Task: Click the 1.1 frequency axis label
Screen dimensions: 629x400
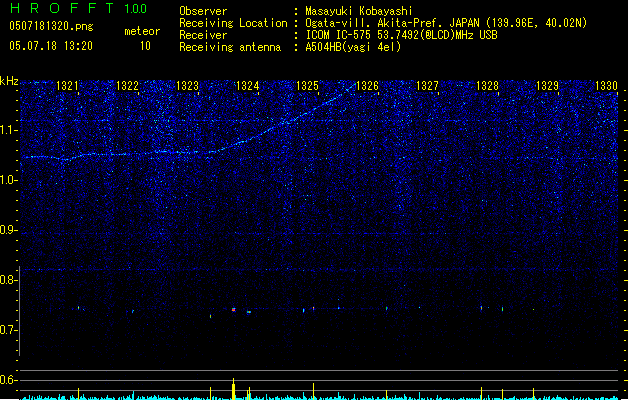Action: [x=8, y=130]
